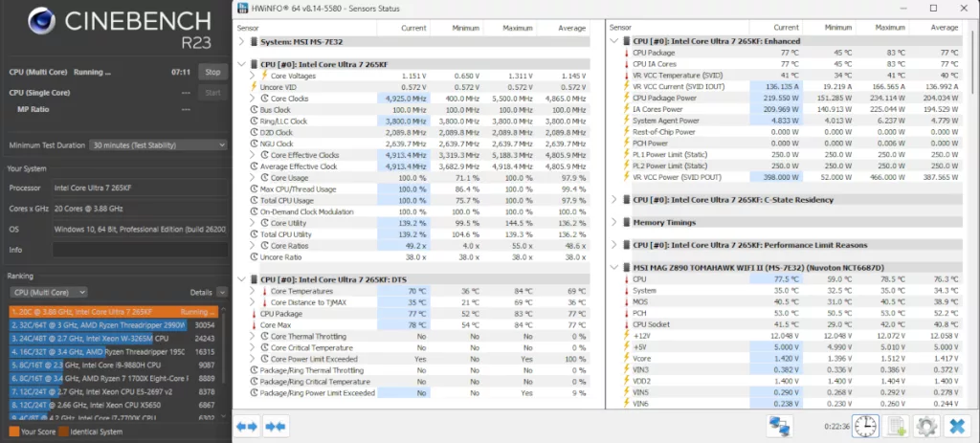Expand the Core Temperatures row
Image resolution: width=980 pixels, height=443 pixels.
(252, 291)
